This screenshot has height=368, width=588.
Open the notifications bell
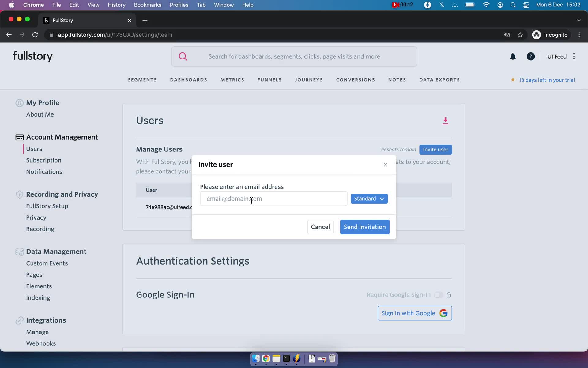pos(513,56)
